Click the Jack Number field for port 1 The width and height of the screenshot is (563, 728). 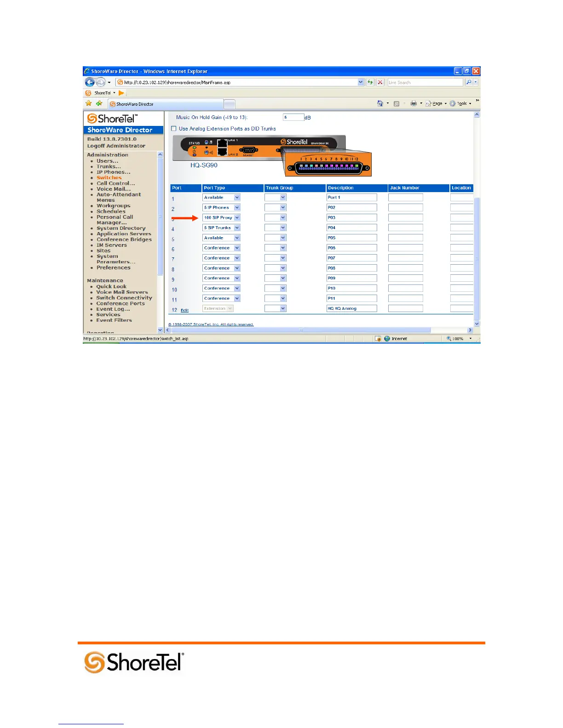[406, 198]
